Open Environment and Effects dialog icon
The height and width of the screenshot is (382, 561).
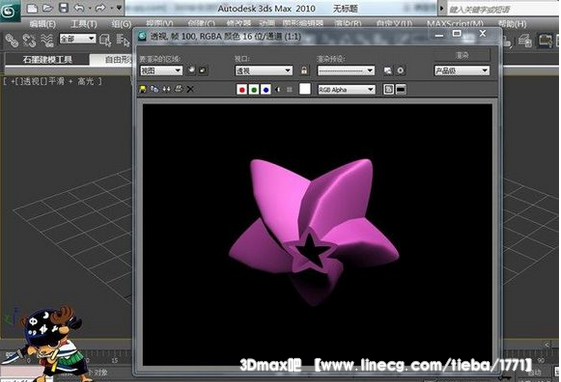400,70
